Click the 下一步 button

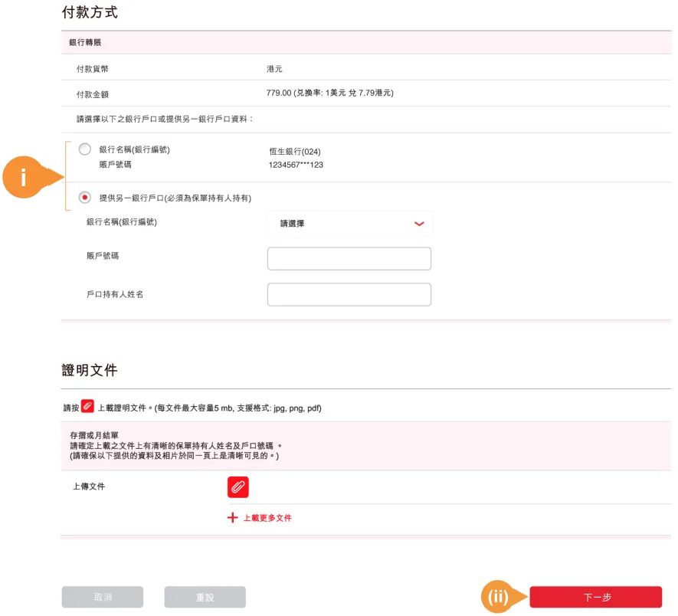(596, 597)
